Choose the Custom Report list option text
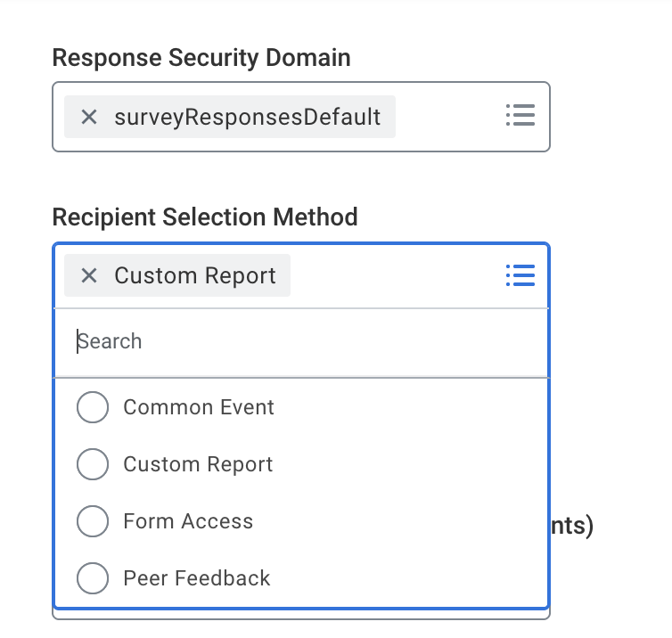672x638 pixels. coord(198,464)
